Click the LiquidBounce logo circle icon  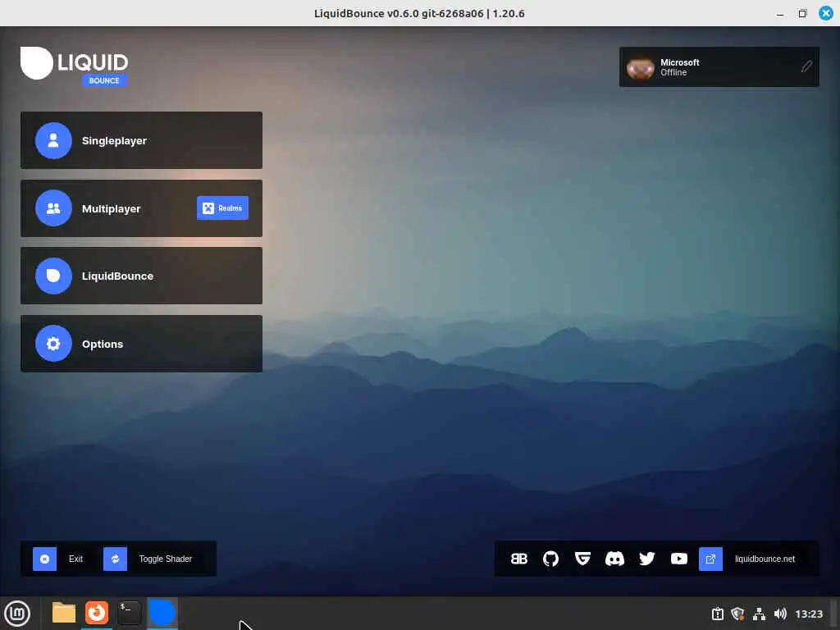click(53, 276)
